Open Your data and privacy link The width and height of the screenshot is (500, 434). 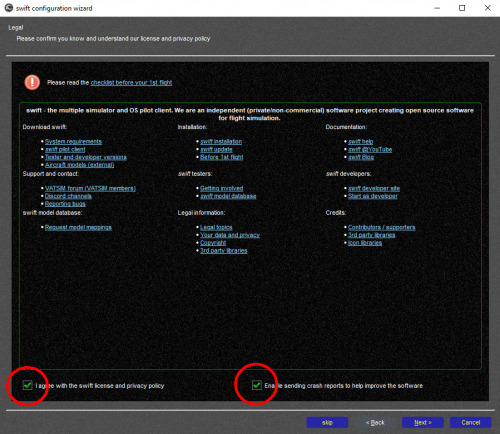230,235
